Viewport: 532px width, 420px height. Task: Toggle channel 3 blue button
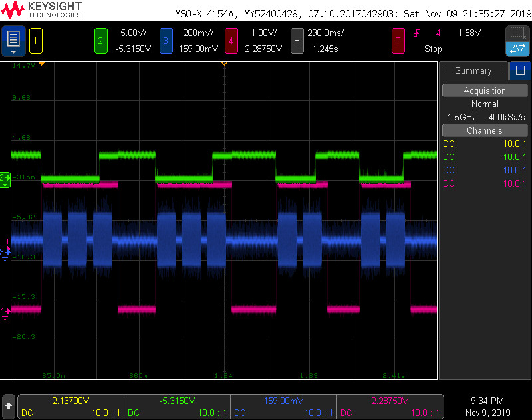point(166,41)
